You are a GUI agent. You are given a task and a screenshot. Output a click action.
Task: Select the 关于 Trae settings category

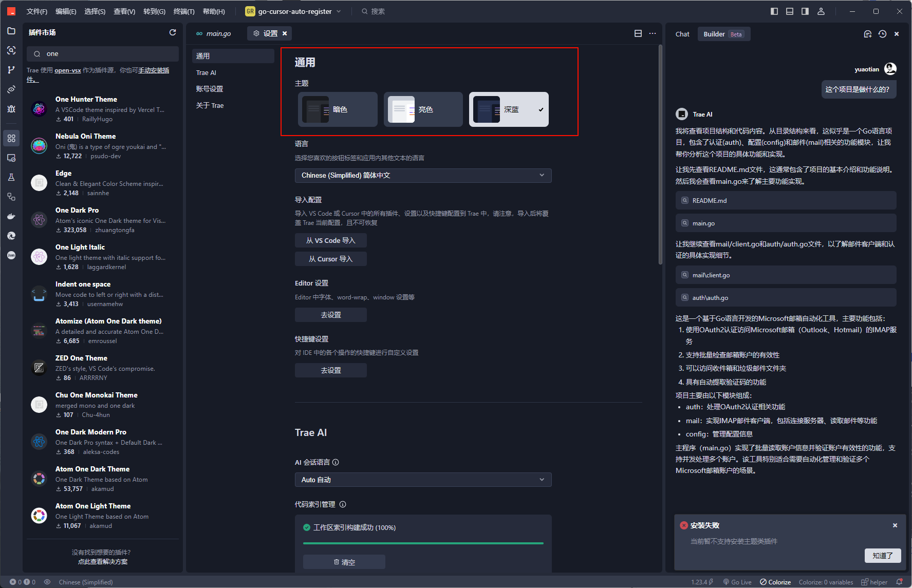233,105
